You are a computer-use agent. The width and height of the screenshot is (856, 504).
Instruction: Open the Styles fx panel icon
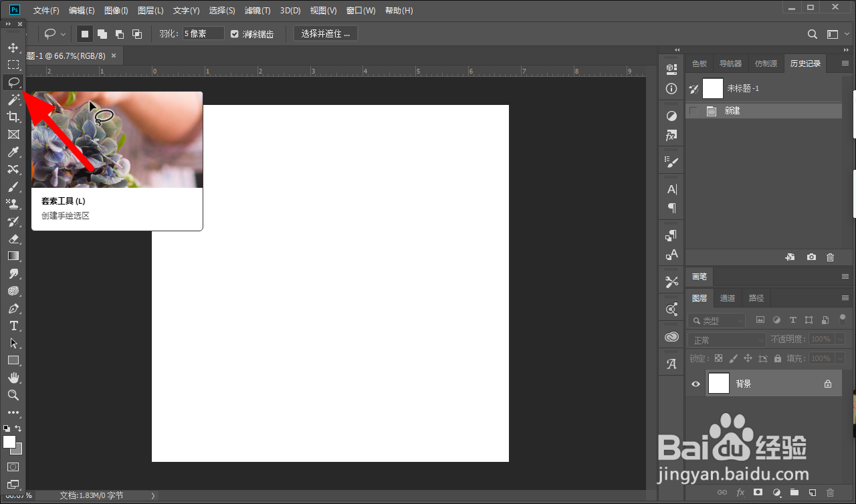point(672,136)
